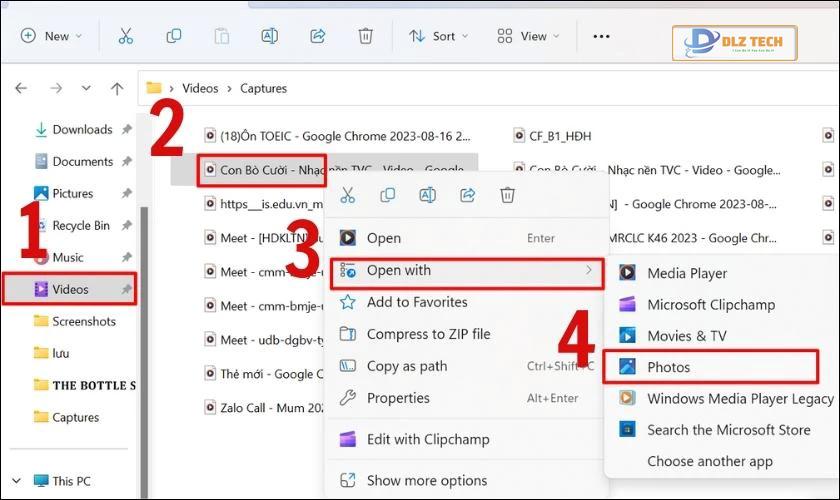Viewport: 840px width, 500px height.
Task: Choose Movies & TV in submenu
Action: tap(723, 336)
